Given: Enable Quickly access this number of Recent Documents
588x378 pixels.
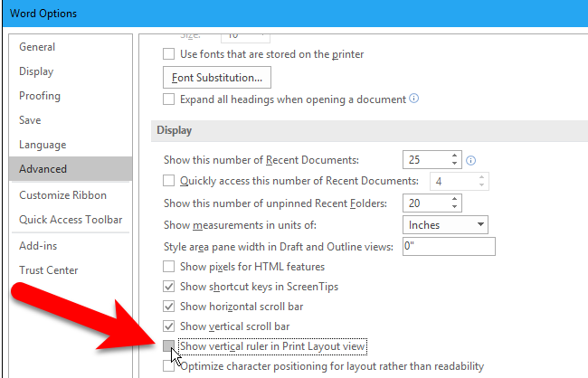Looking at the screenshot, I should coord(168,181).
